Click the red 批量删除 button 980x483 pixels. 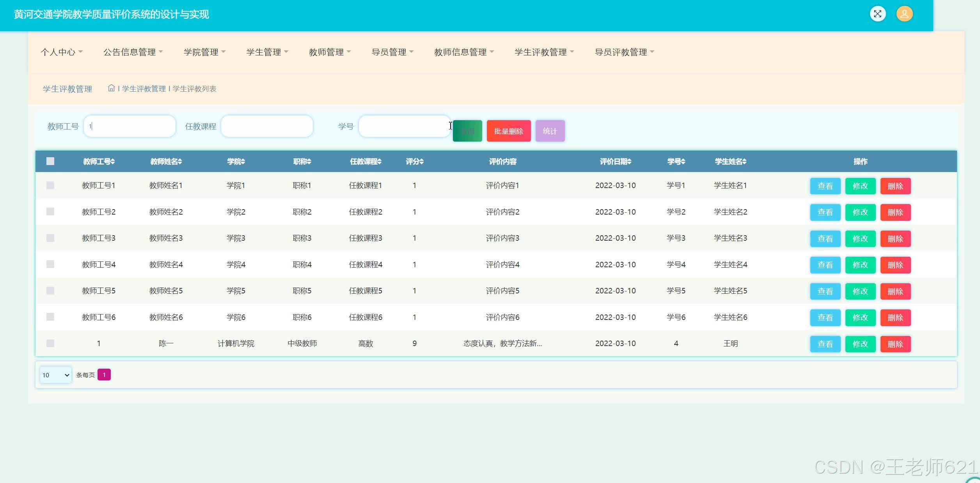click(x=508, y=131)
